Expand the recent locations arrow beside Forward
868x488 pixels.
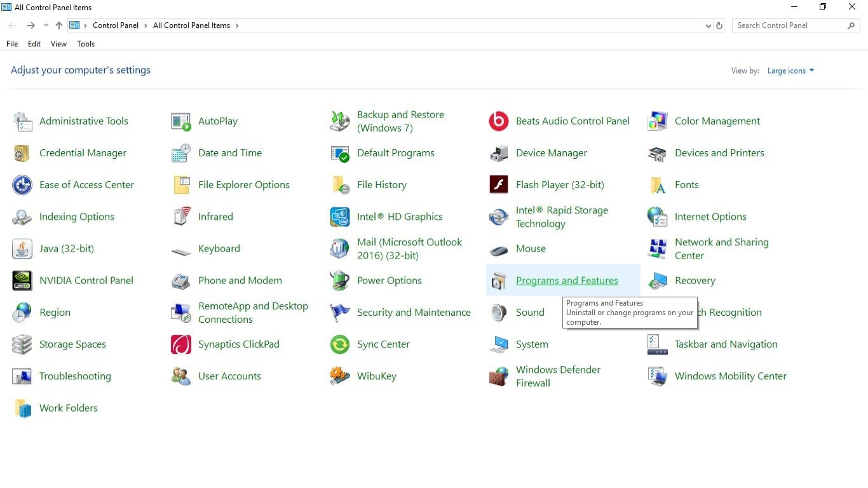46,26
